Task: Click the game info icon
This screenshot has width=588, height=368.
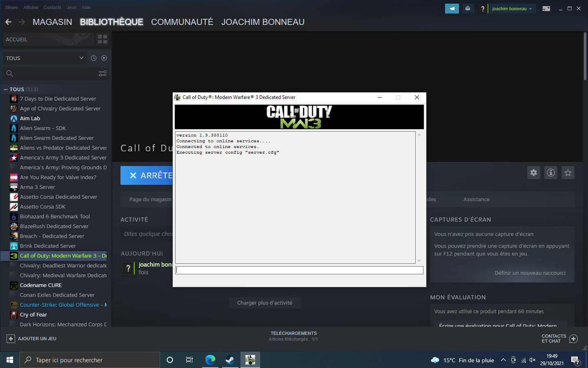Action: coord(551,173)
